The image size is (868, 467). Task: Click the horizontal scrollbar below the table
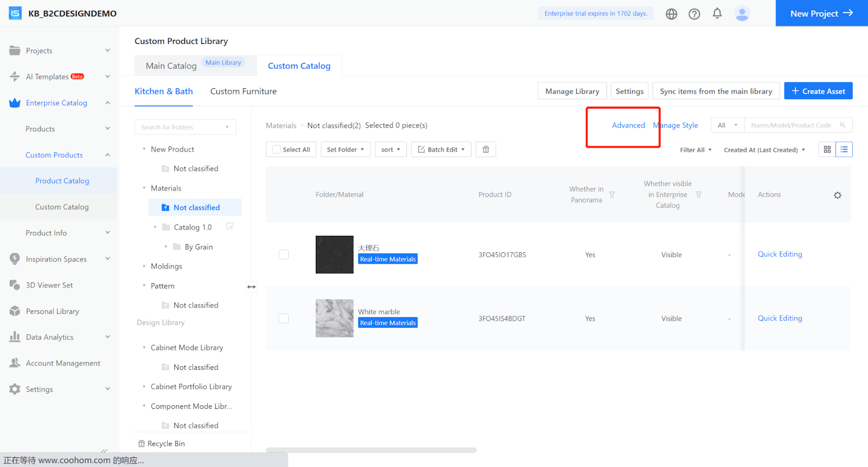371,450
